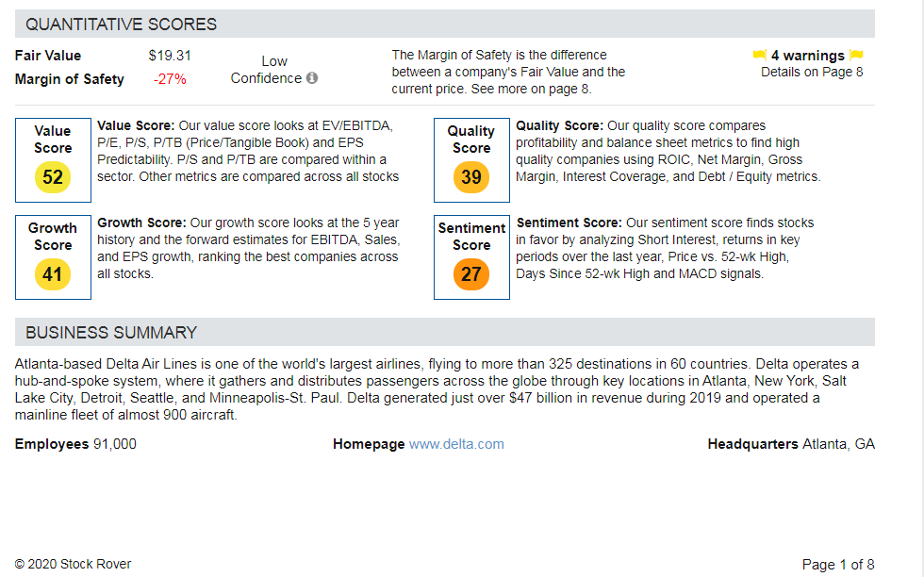
Task: Click the Value Score box title
Action: 53,140
